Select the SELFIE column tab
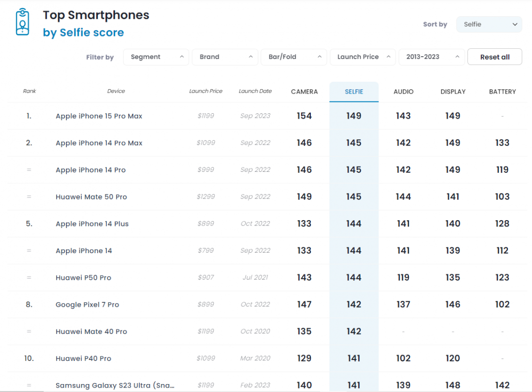Image resolution: width=532 pixels, height=392 pixels. tap(354, 92)
